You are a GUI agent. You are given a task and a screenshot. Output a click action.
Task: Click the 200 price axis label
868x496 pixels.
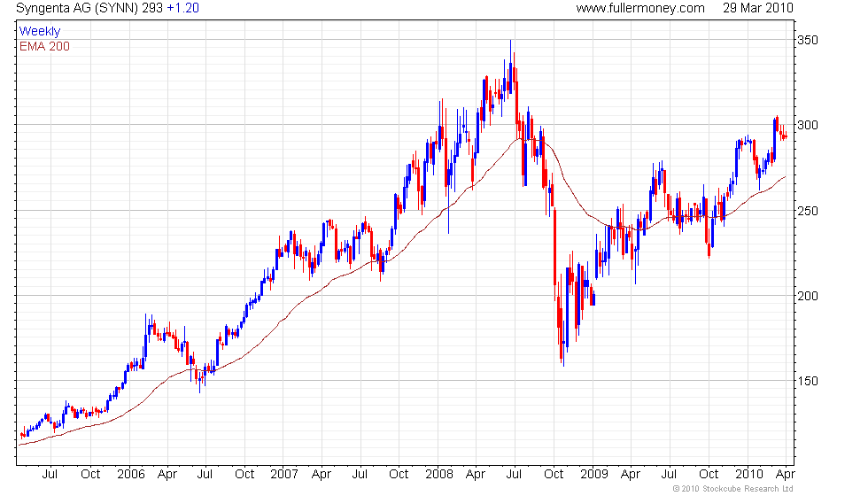807,296
